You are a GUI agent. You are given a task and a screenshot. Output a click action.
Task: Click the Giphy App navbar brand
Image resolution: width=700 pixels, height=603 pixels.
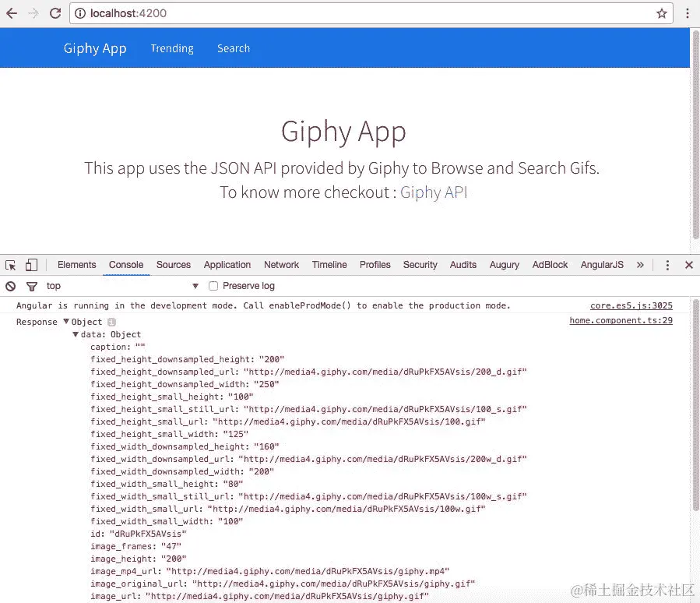click(x=95, y=48)
